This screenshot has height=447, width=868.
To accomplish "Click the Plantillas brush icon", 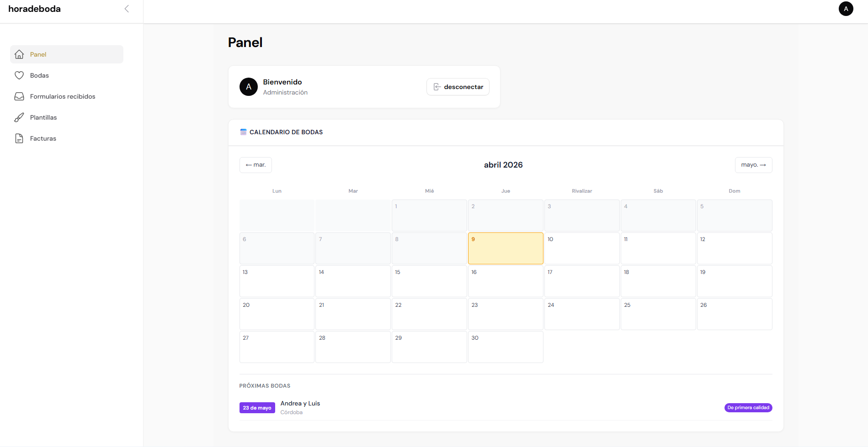I will [x=19, y=117].
